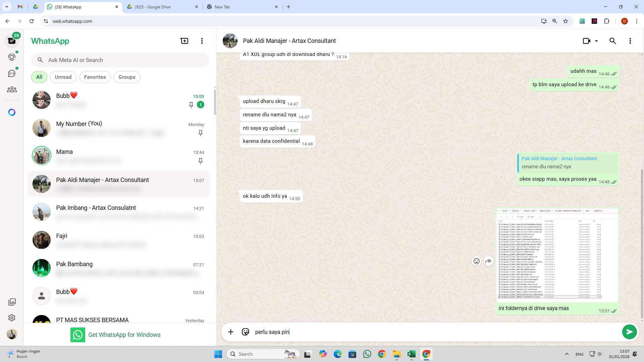This screenshot has height=362, width=644.
Task: Click the Get WhatsApp for Windows banner
Action: click(x=116, y=334)
